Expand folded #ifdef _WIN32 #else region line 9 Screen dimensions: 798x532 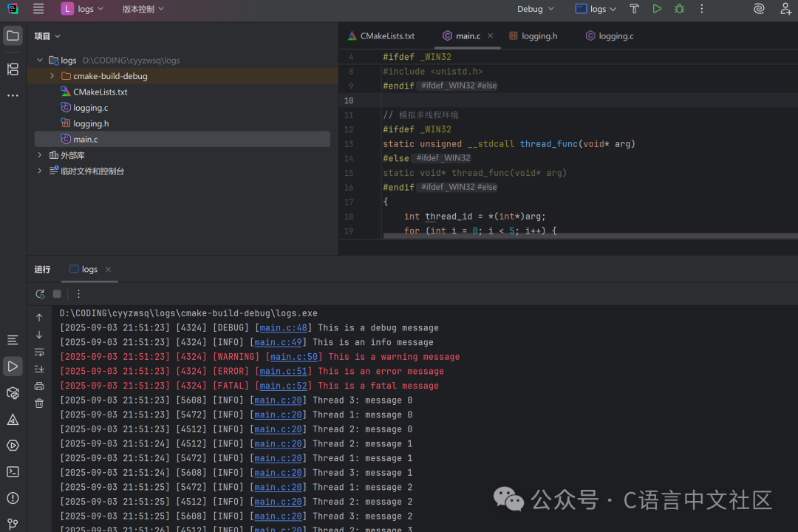coord(459,86)
